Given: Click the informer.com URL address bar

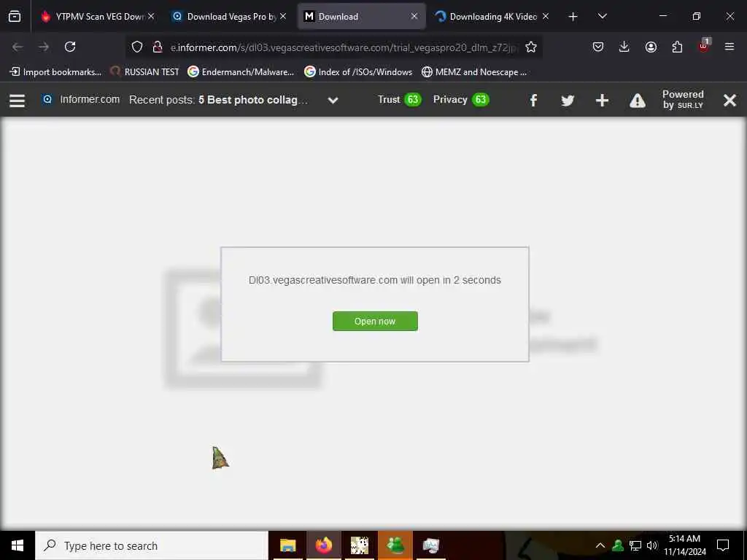Looking at the screenshot, I should [x=344, y=47].
